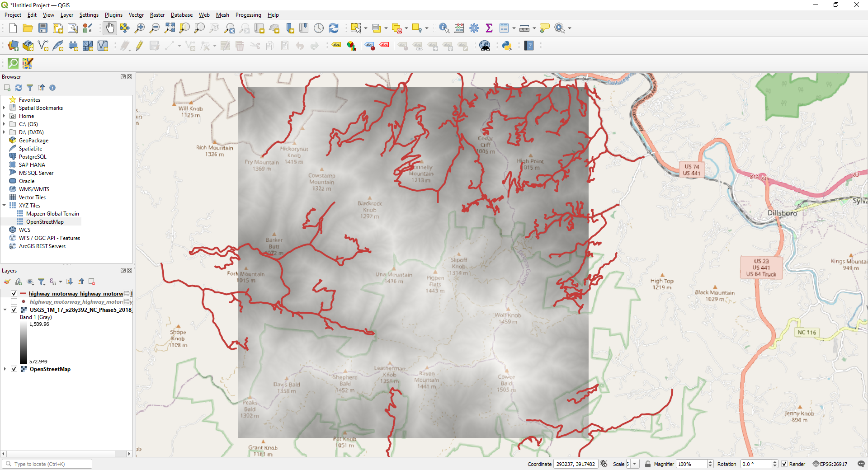Expand the C:\ (OS) drive node
Image resolution: width=868 pixels, height=470 pixels.
(x=4, y=124)
